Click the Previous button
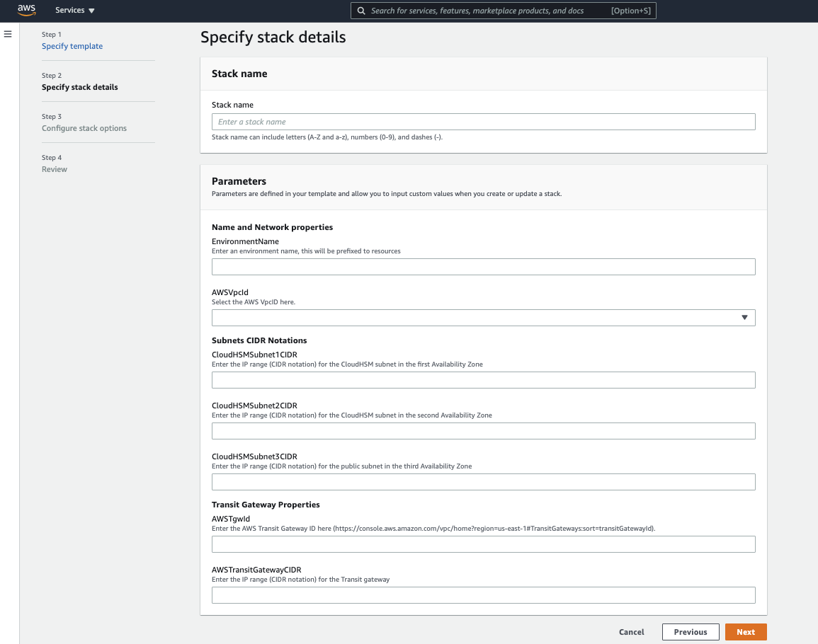The height and width of the screenshot is (644, 818). pyautogui.click(x=690, y=631)
